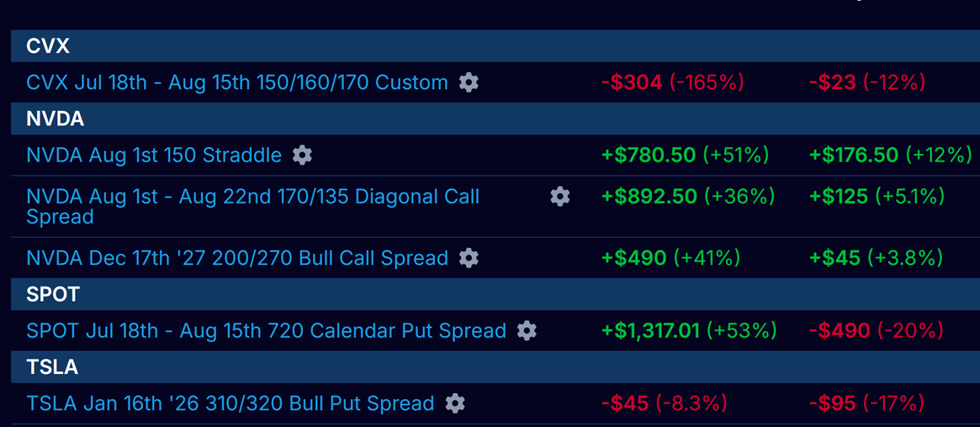The height and width of the screenshot is (427, 980).
Task: Click gear icon beside NVDA 150 Straddle
Action: coord(302,155)
